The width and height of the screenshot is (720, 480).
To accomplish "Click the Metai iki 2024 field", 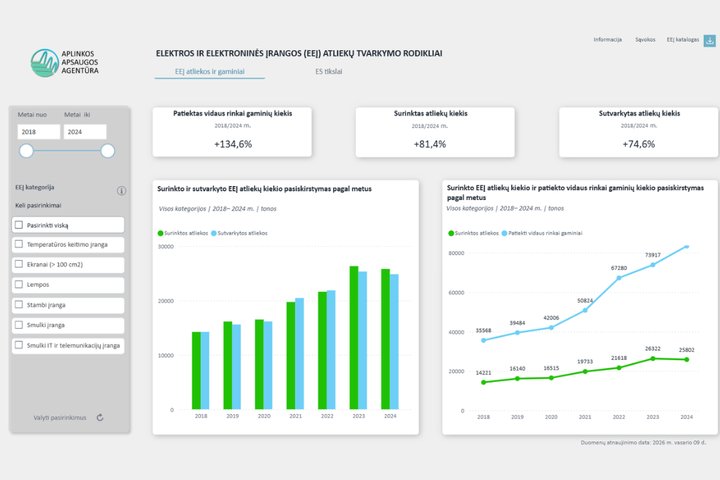I will [x=85, y=132].
